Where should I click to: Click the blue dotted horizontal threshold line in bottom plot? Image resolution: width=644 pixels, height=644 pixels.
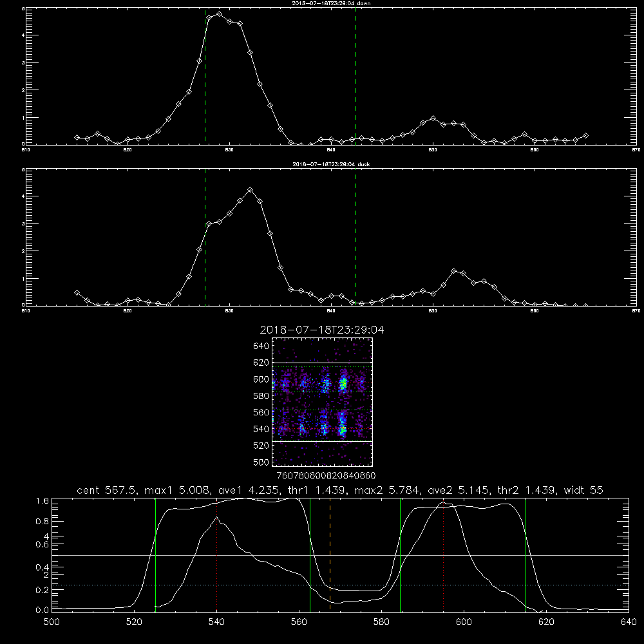(x=340, y=585)
